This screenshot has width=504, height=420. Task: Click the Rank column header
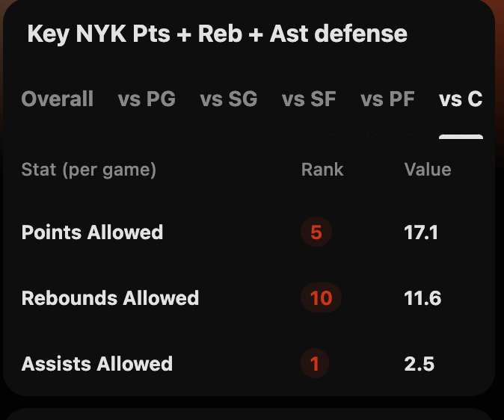click(322, 170)
